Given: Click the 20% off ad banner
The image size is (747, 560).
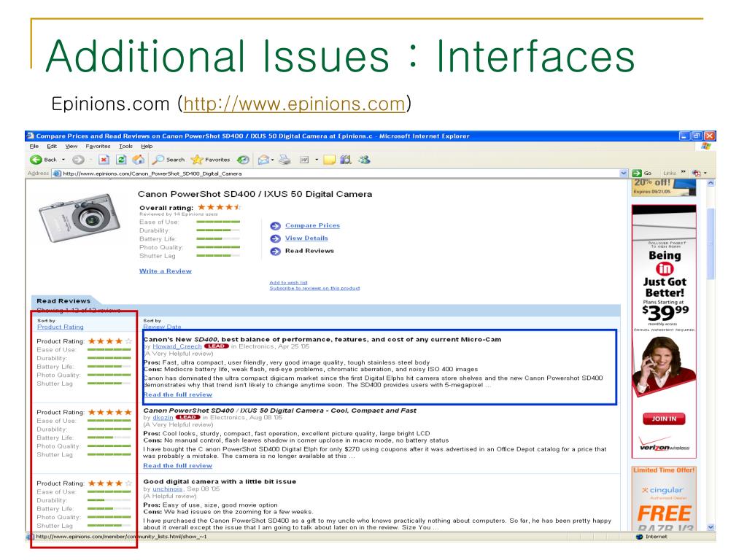Looking at the screenshot, I should 664,187.
